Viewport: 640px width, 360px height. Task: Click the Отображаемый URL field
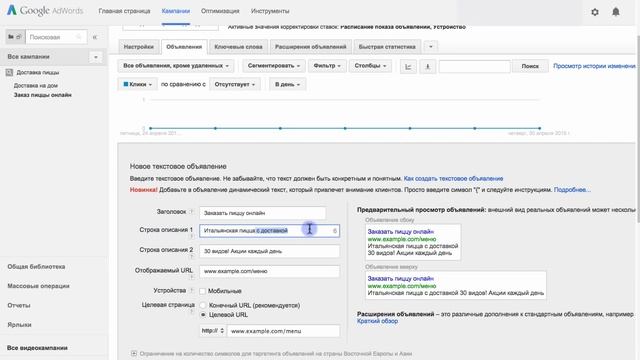click(269, 271)
